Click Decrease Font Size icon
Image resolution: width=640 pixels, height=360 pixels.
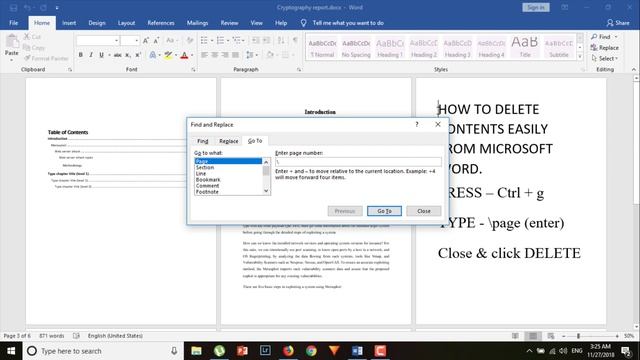(x=156, y=40)
